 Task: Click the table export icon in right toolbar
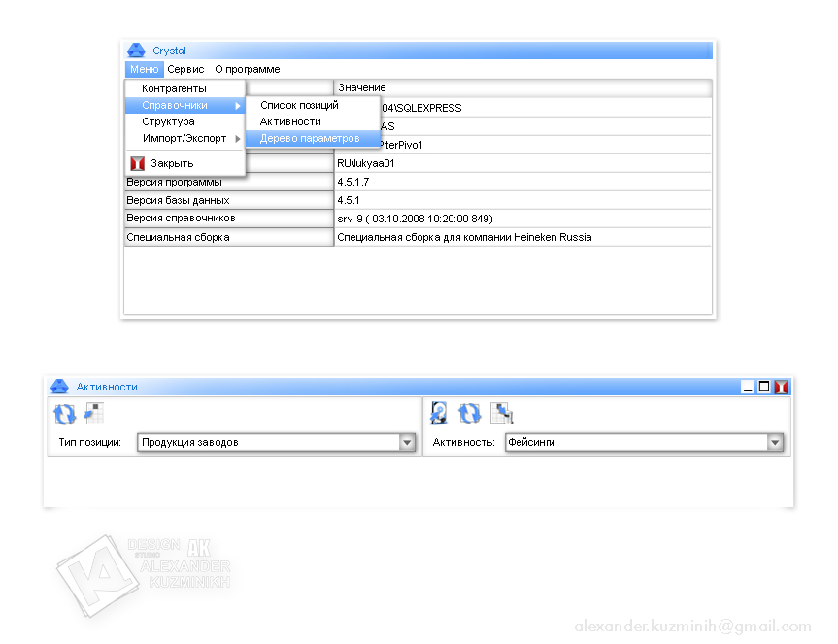click(x=501, y=413)
